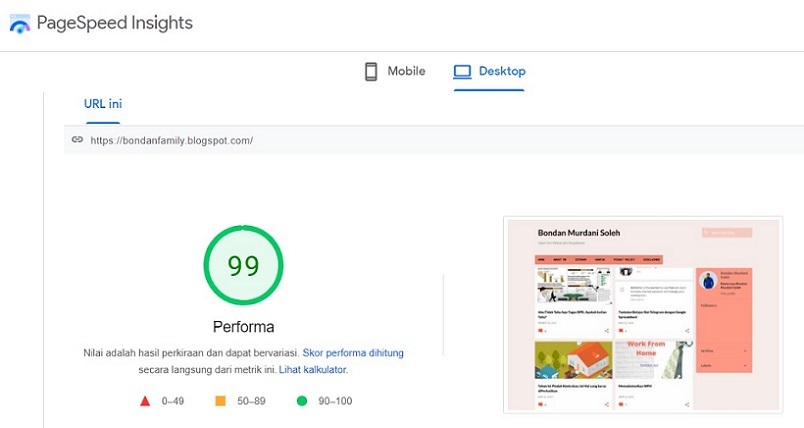Select the Desktop tab

click(489, 71)
